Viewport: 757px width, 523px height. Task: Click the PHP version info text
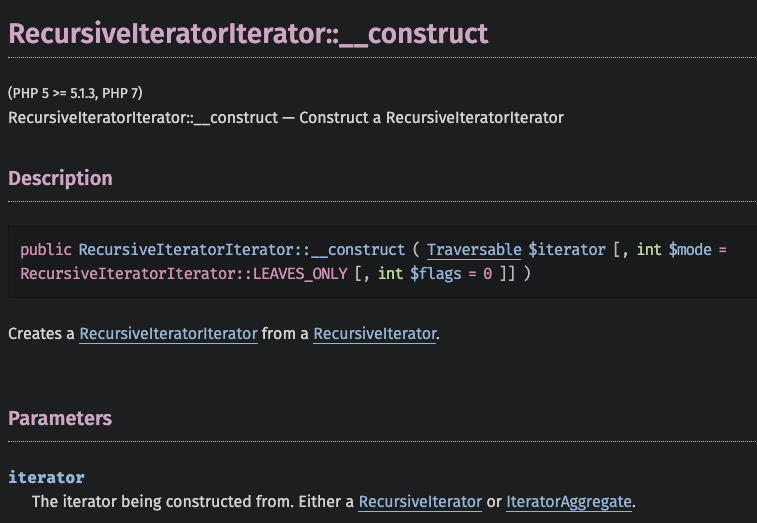75,93
